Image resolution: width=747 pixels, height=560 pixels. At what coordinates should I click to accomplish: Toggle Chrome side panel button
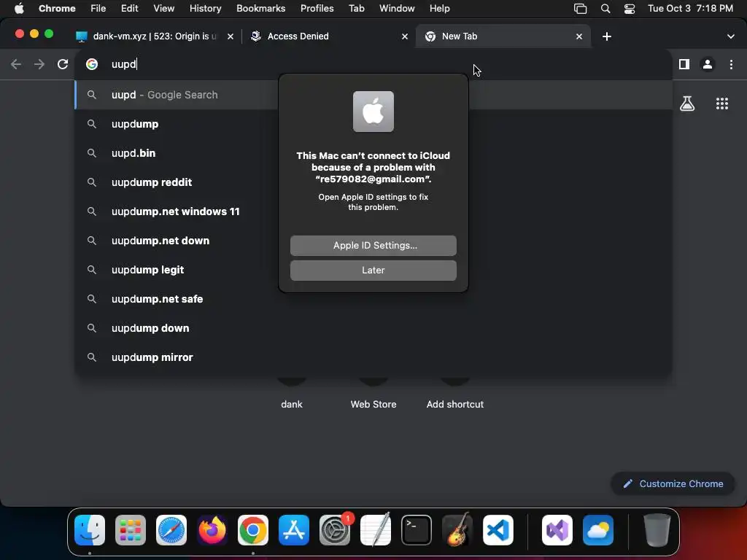pyautogui.click(x=684, y=64)
